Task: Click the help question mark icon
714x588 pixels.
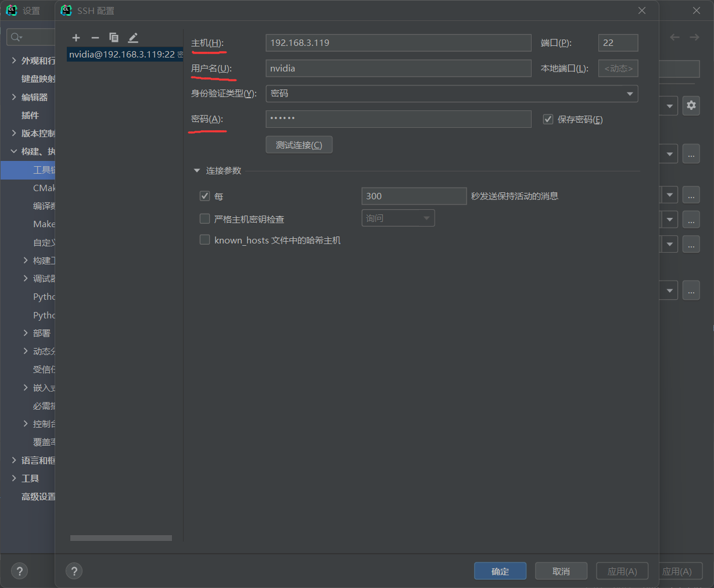Action: (74, 571)
